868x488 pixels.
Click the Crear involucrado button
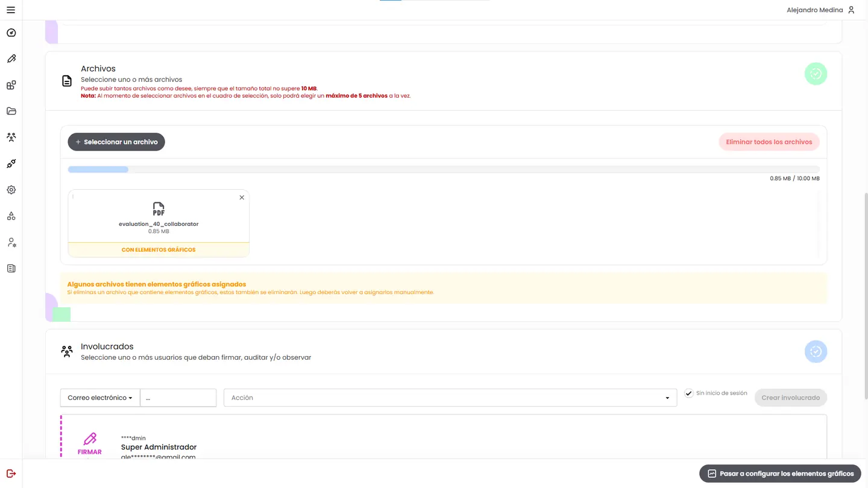pos(790,398)
